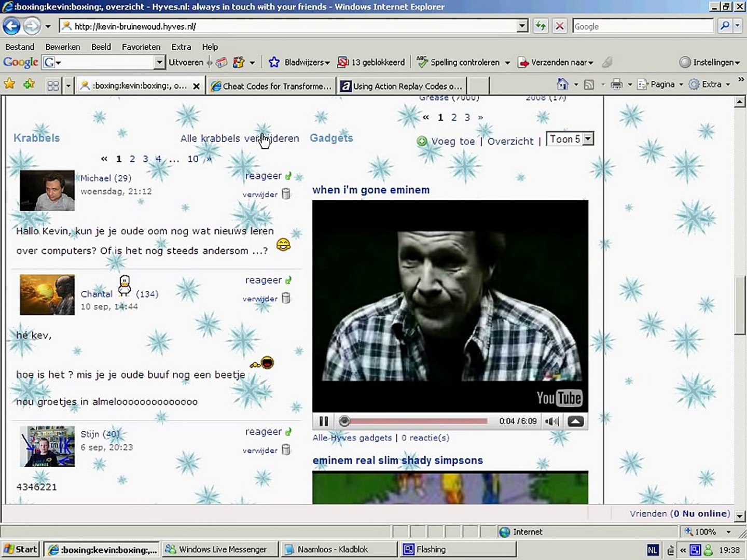Image resolution: width=747 pixels, height=560 pixels.
Task: Open the address bar URL dropdown
Action: point(522,26)
